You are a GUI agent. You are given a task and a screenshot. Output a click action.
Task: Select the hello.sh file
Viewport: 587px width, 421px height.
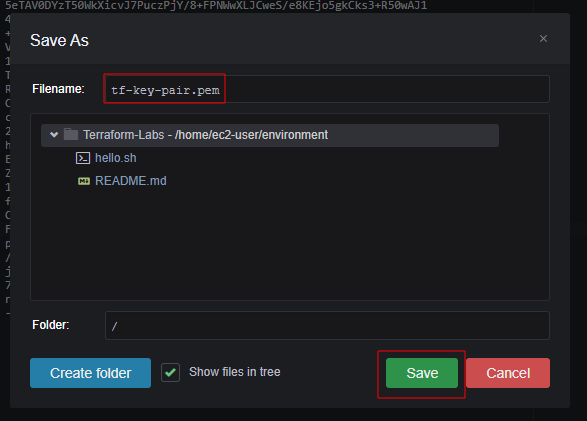pos(116,158)
